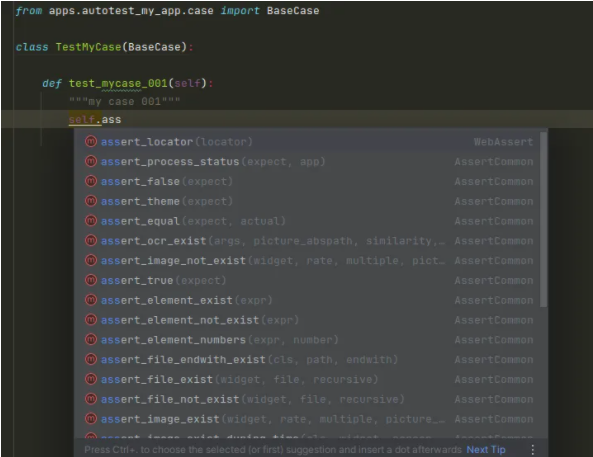Click the method icon beside assert_locator

tap(91, 141)
